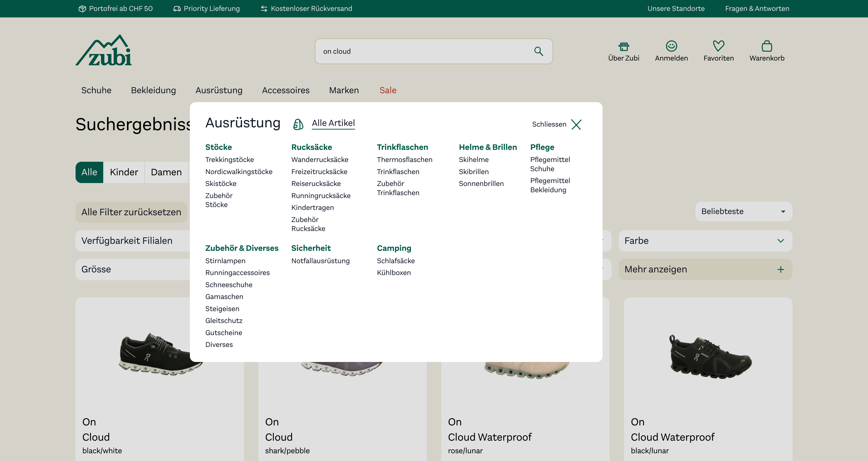This screenshot has height=461, width=868.
Task: Close the Ausrüstung menu with the X
Action: pyautogui.click(x=576, y=124)
